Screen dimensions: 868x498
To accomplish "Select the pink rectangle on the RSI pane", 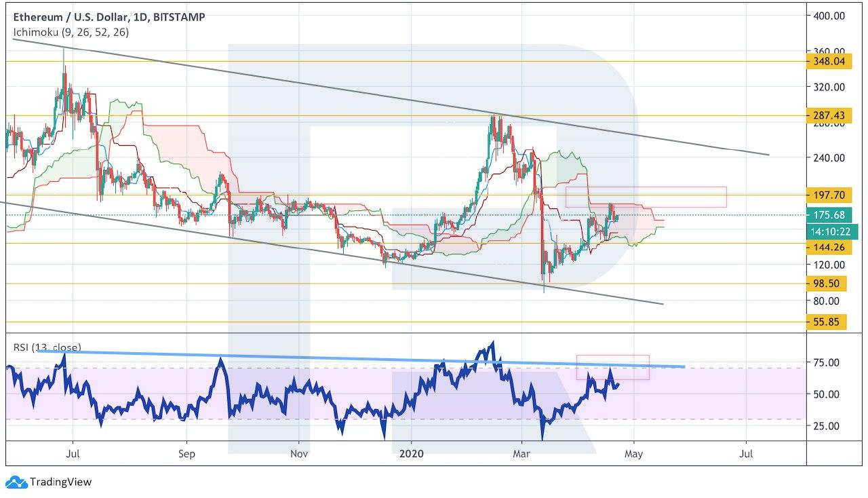I will click(613, 367).
